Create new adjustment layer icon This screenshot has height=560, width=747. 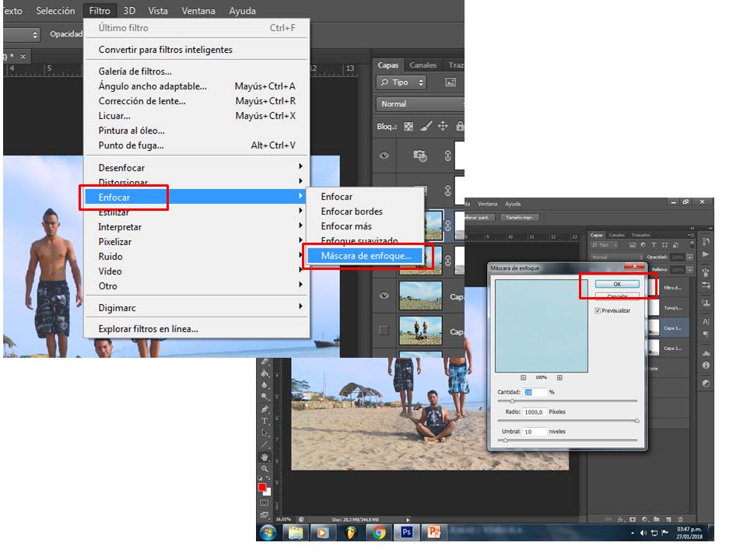pyautogui.click(x=644, y=520)
